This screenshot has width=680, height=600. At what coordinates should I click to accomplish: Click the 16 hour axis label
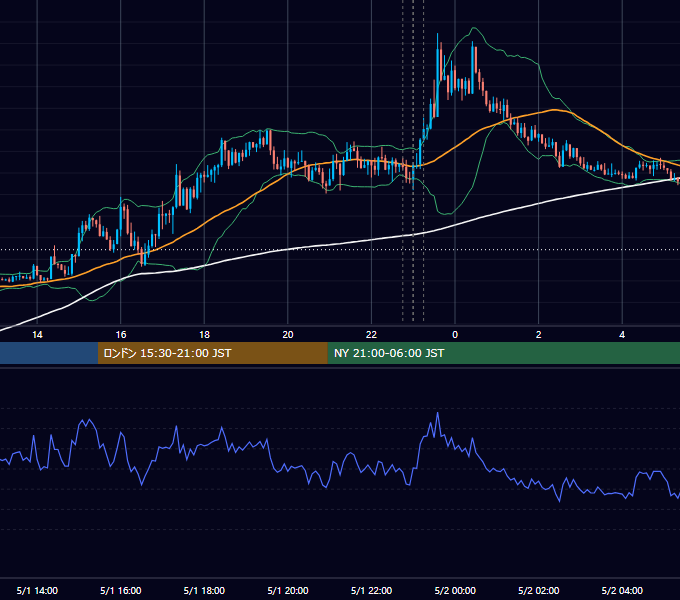[x=121, y=335]
